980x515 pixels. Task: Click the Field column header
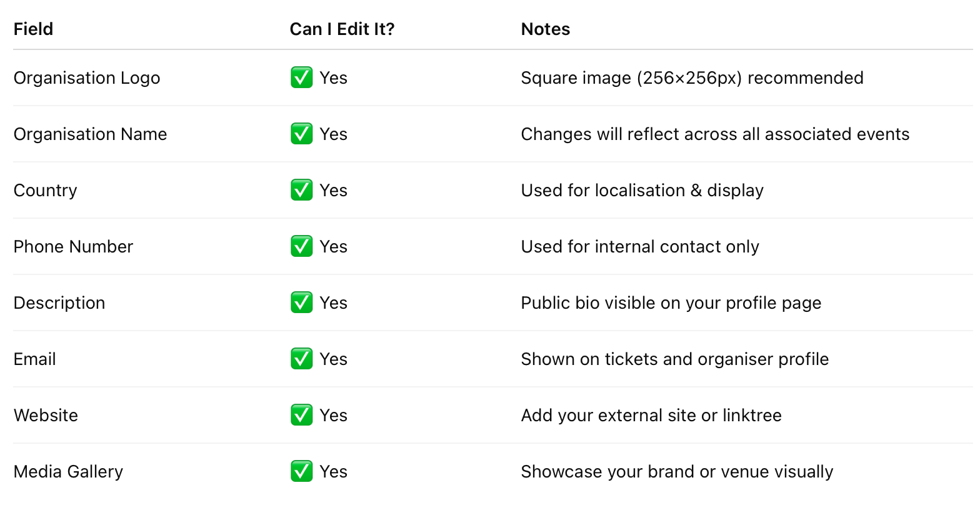point(33,29)
